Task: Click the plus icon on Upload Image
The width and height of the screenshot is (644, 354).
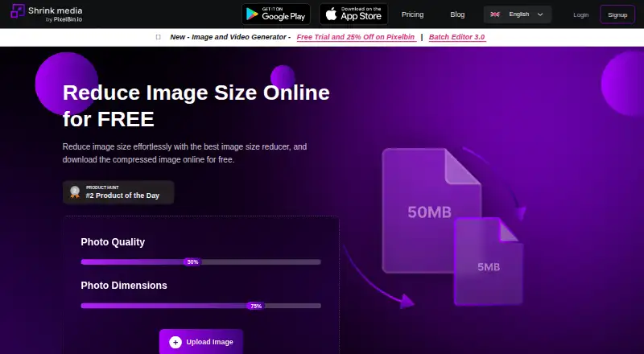Action: point(175,342)
